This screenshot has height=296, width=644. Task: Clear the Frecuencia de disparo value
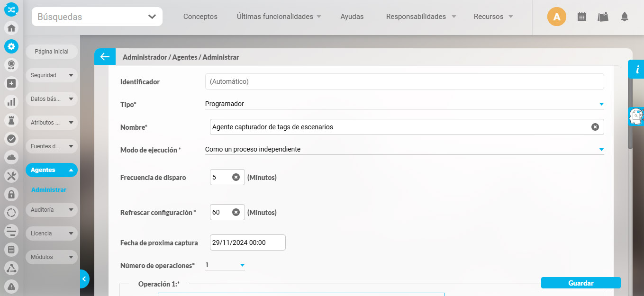236,177
